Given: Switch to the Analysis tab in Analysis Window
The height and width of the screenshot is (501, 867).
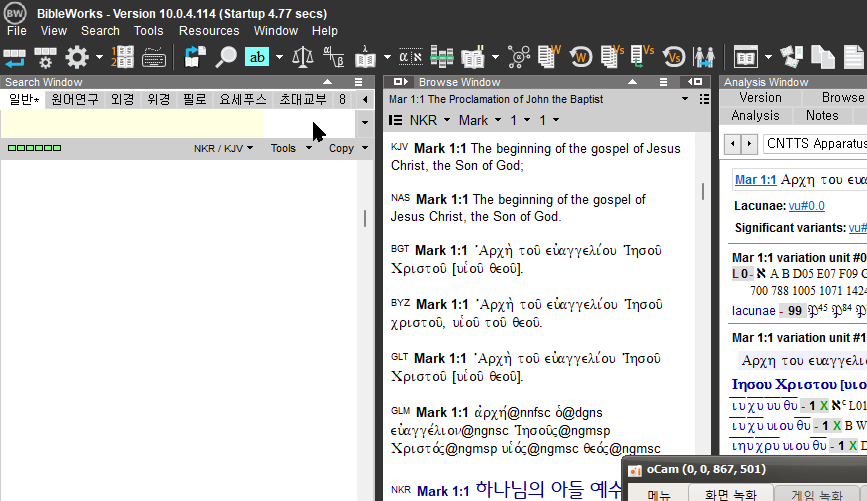Looking at the screenshot, I should coord(755,116).
